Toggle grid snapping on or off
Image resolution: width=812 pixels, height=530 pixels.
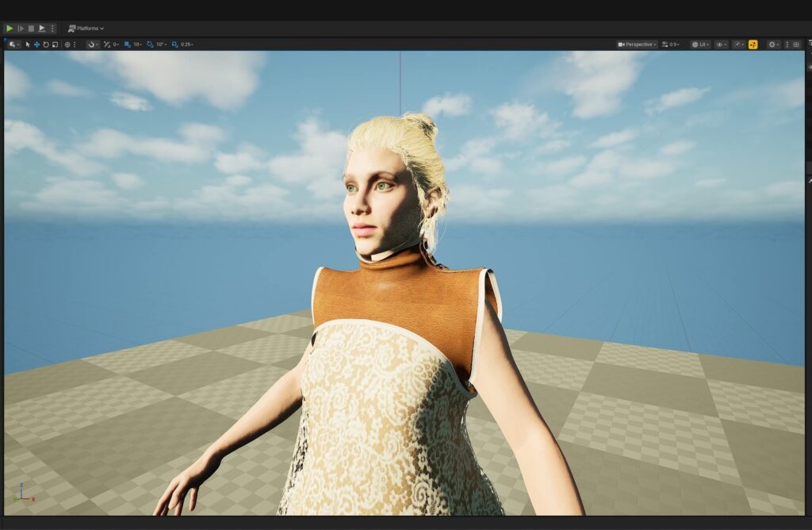click(x=127, y=44)
